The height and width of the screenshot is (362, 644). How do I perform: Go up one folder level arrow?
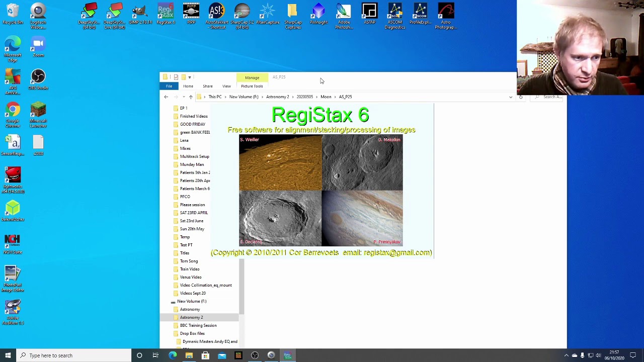coord(191,97)
